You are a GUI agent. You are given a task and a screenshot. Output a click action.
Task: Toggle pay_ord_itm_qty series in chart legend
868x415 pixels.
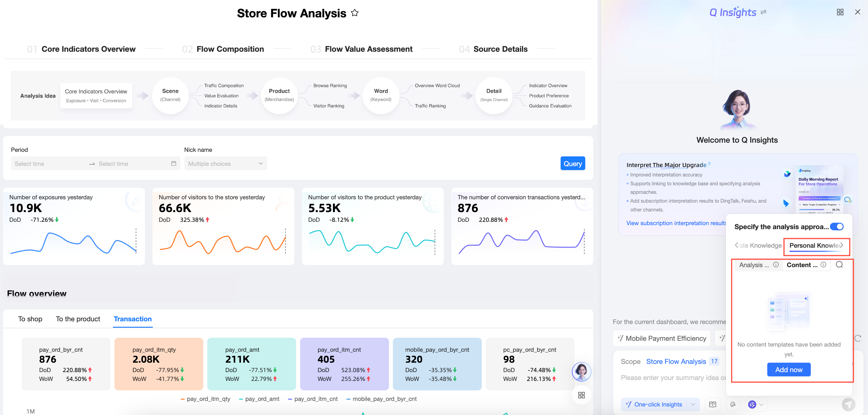[x=205, y=399]
